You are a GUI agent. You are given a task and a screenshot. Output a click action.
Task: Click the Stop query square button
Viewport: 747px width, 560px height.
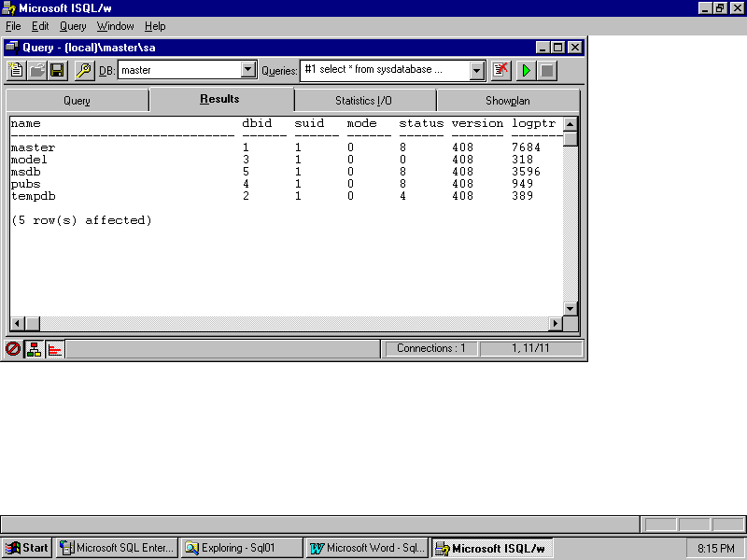pyautogui.click(x=547, y=70)
